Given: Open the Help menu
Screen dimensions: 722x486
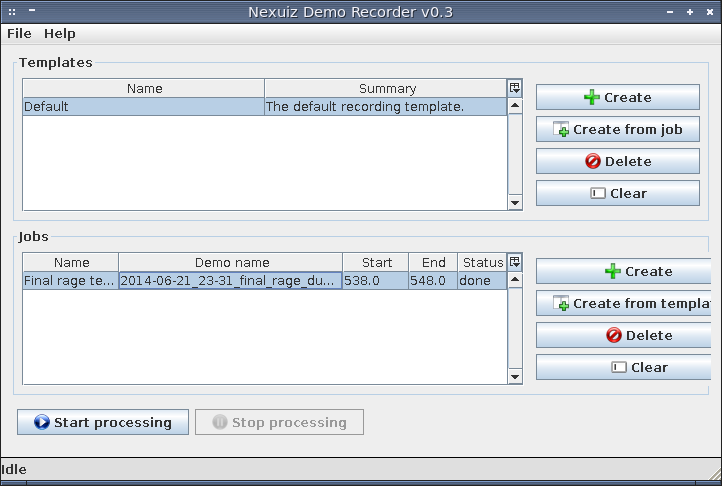Looking at the screenshot, I should [x=60, y=33].
